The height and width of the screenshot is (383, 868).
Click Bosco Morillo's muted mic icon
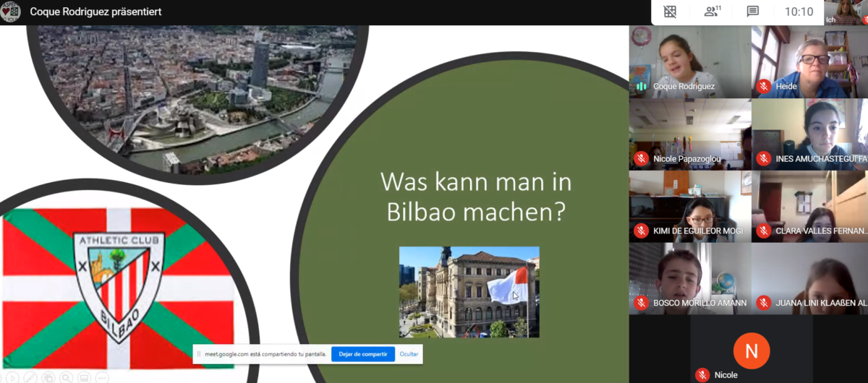(x=641, y=303)
